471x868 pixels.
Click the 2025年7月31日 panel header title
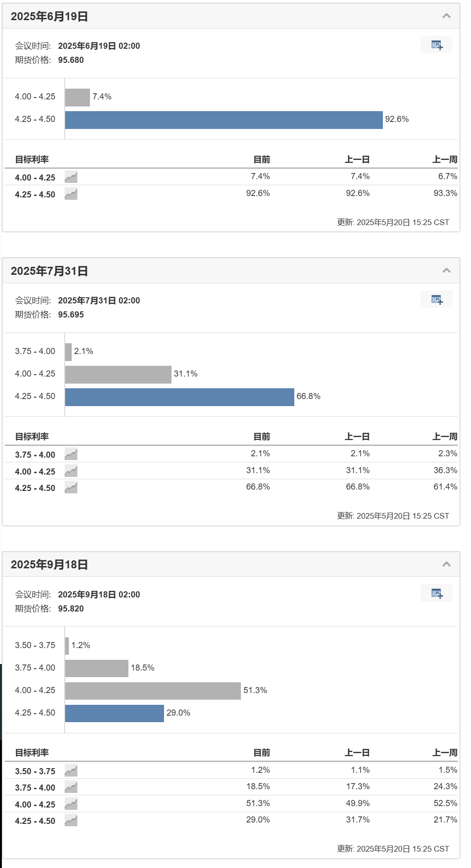tap(49, 271)
